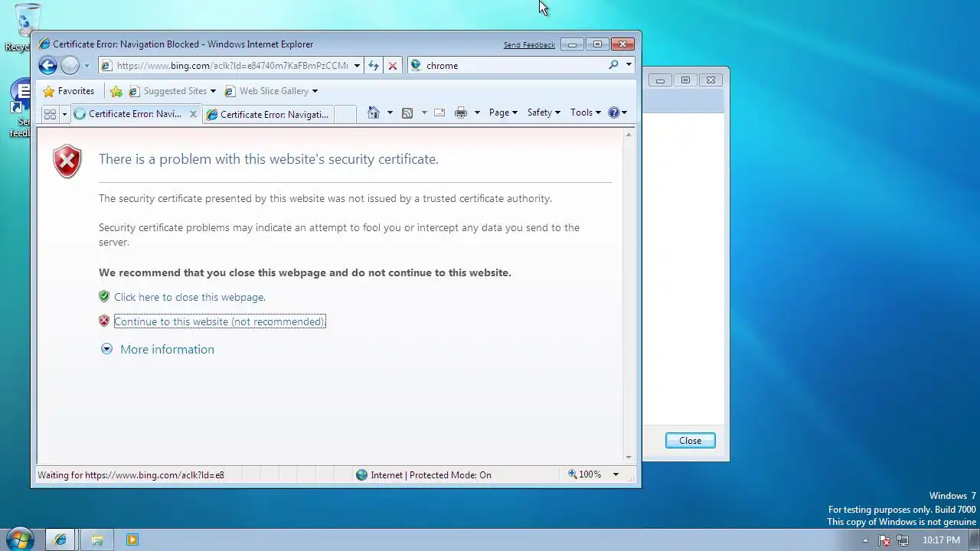Close the first Certificate Error tab
The width and height of the screenshot is (980, 551).
(193, 114)
